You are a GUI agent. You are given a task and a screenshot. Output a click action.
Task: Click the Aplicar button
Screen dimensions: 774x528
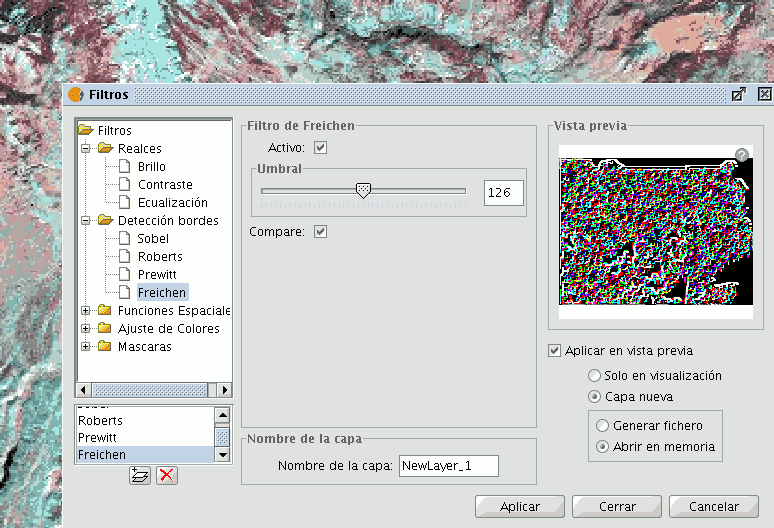pos(520,506)
